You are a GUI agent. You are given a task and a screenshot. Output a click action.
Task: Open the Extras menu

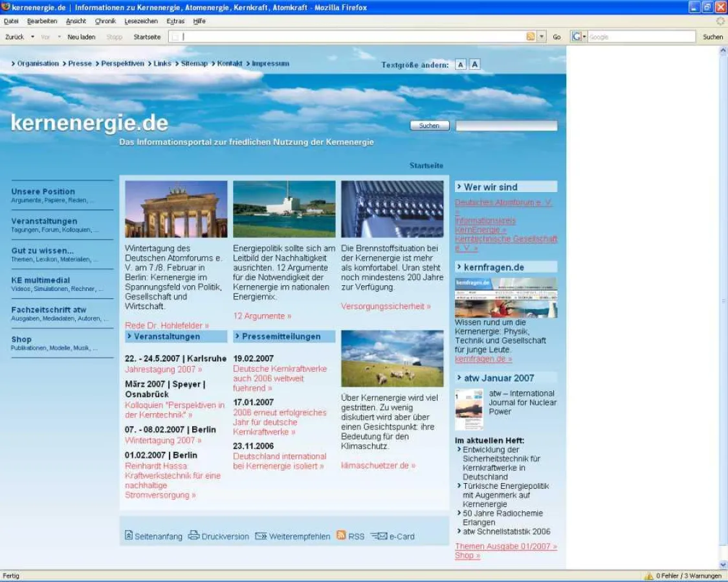click(x=176, y=21)
